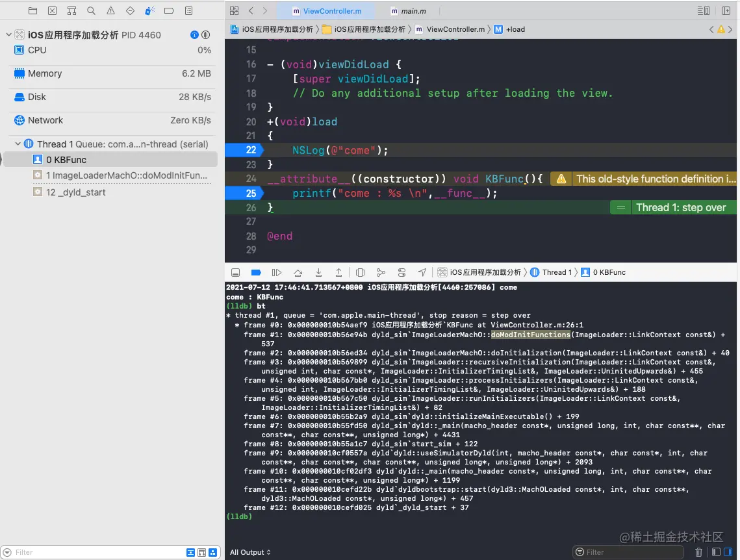The width and height of the screenshot is (740, 560).
Task: Select the Memory gauge row
Action: (112, 73)
